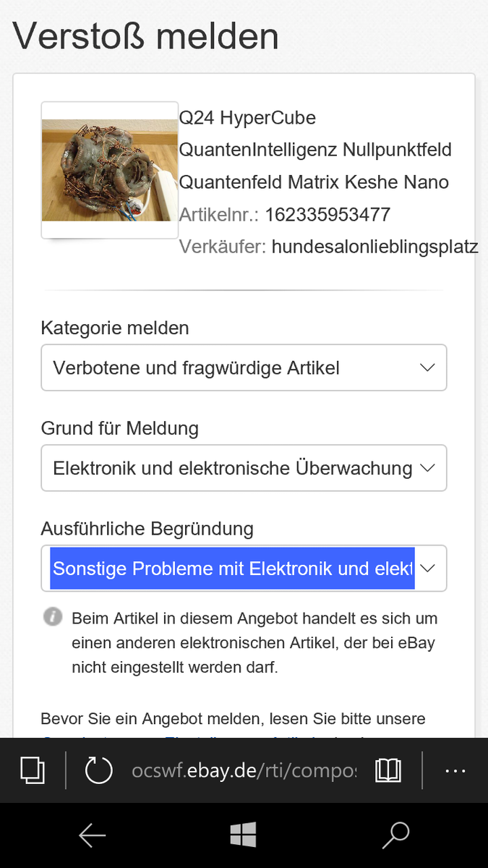Click chevron of Verbotene und fragwürdige Artikel

[427, 367]
